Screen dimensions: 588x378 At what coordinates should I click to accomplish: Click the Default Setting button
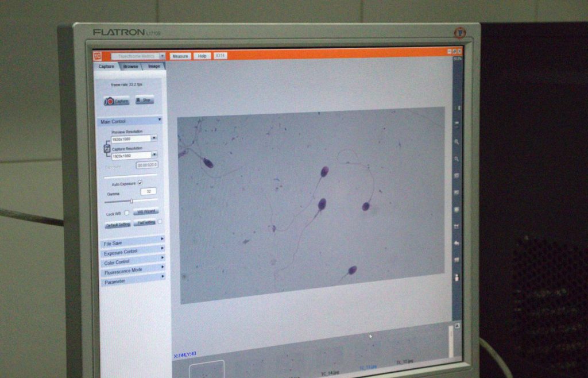coord(118,225)
